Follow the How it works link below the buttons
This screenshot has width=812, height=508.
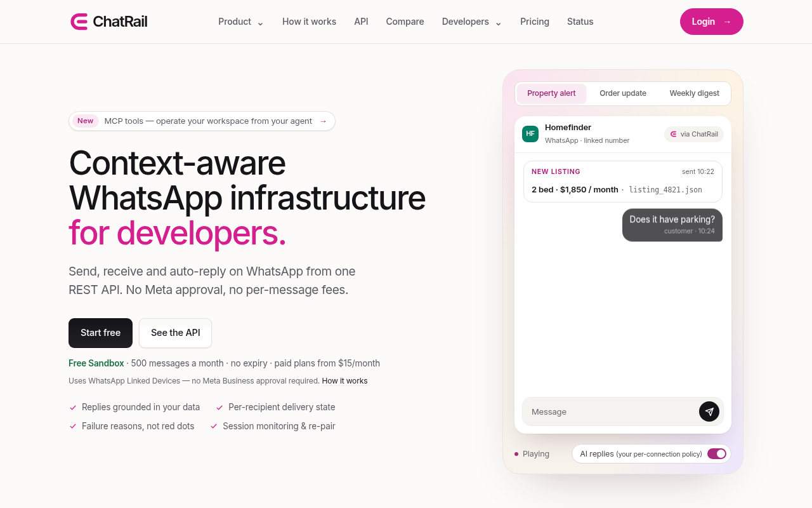[x=344, y=381]
